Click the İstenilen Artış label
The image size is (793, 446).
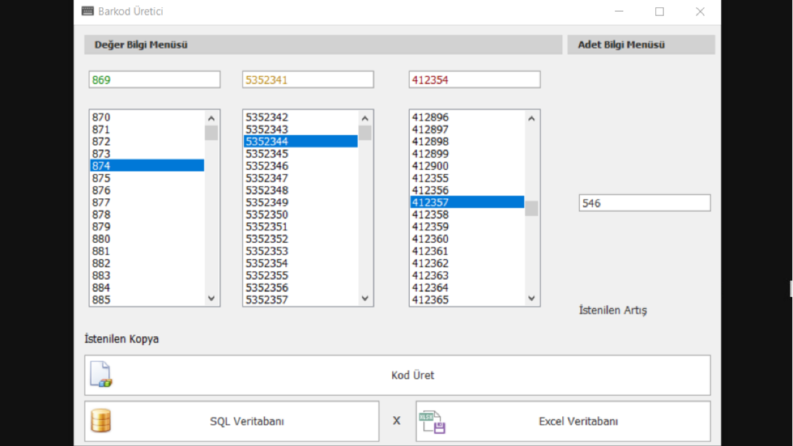612,310
